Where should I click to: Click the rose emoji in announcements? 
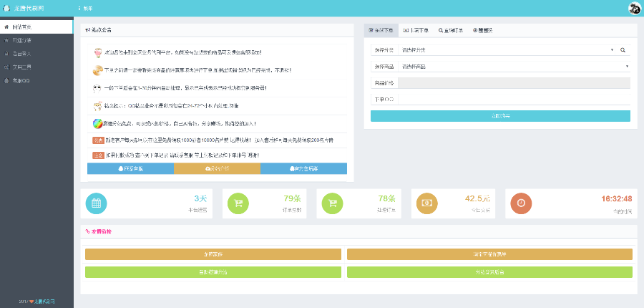[x=97, y=52]
